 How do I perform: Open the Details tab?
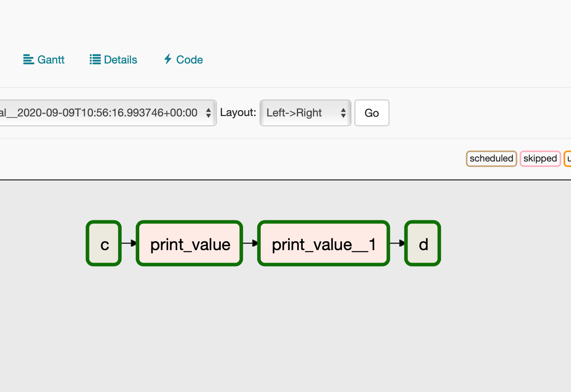coord(113,60)
